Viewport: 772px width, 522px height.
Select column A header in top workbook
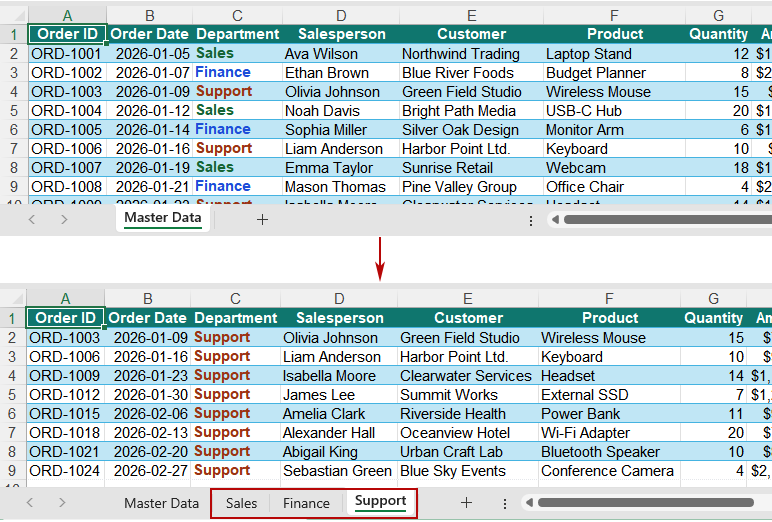coord(67,16)
